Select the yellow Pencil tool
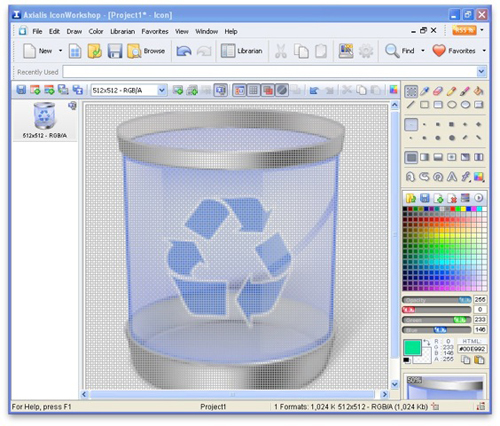 [451, 91]
